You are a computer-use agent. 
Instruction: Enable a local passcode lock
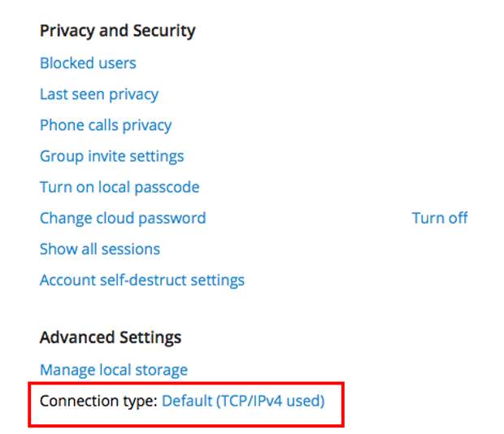click(x=119, y=187)
